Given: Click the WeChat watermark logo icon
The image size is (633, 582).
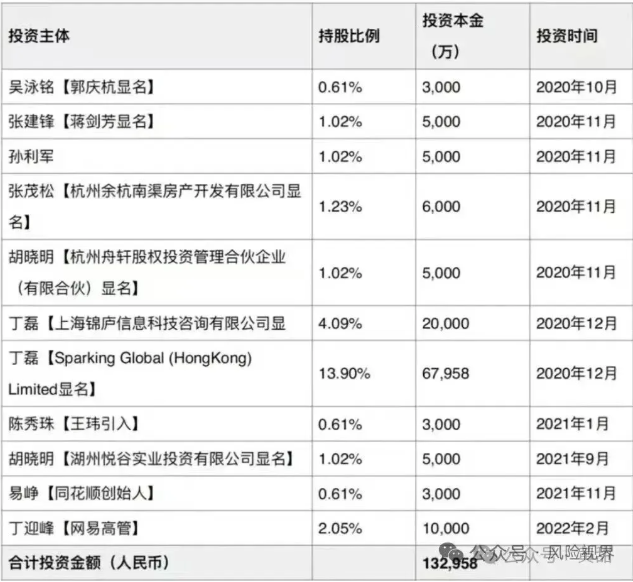Looking at the screenshot, I should click(460, 553).
